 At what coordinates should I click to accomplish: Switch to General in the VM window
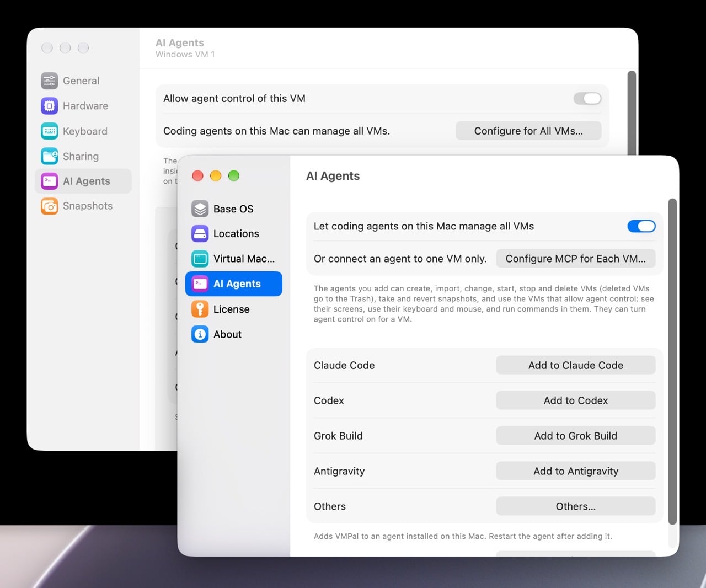pos(83,81)
